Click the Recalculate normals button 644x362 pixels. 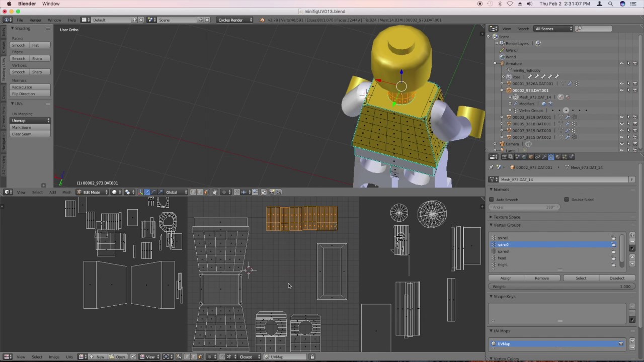pyautogui.click(x=31, y=87)
